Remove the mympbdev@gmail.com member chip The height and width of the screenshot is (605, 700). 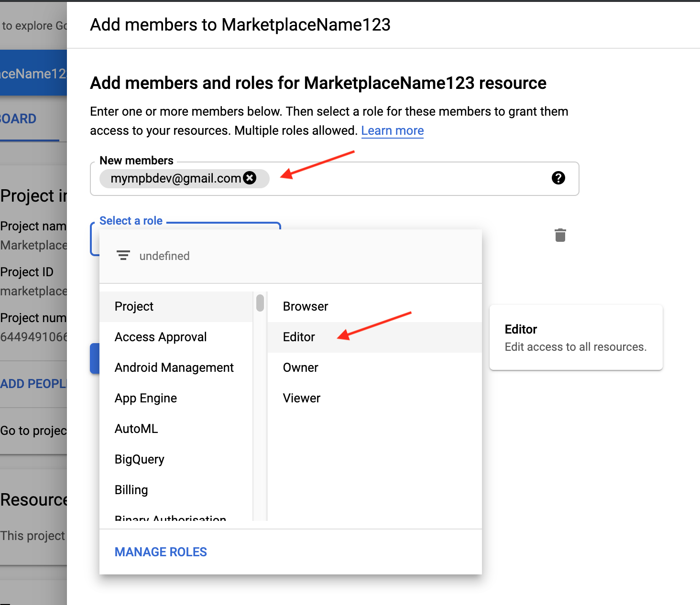pos(250,178)
